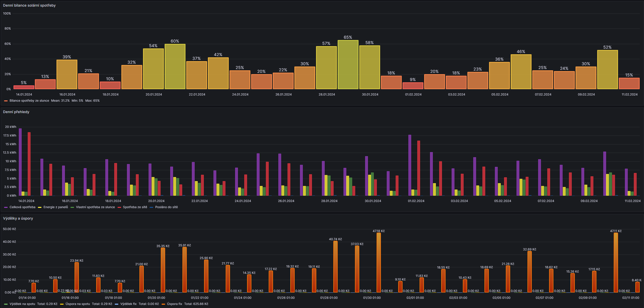This screenshot has width=644, height=308.
Task: Click the 'Max: 65%' legend value
Action: click(x=92, y=101)
